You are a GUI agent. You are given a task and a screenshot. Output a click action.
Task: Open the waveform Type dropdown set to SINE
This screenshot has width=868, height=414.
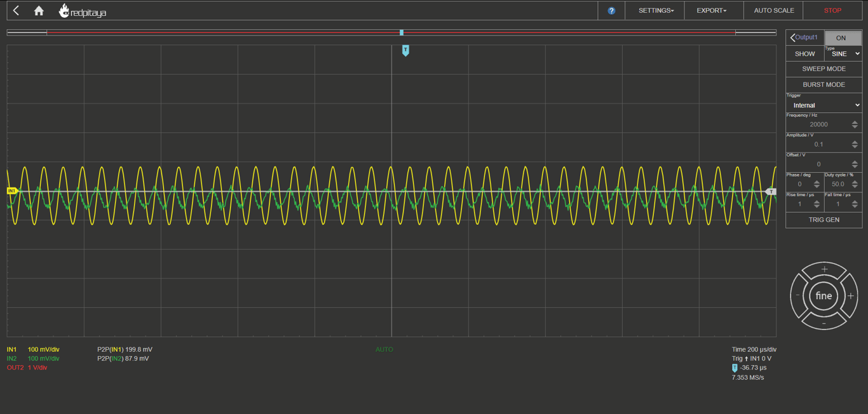843,54
